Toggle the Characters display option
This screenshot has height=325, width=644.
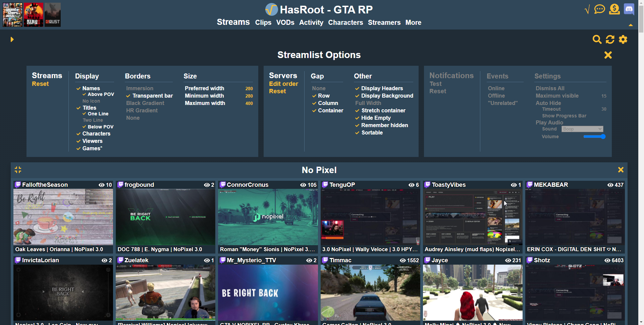pos(93,134)
